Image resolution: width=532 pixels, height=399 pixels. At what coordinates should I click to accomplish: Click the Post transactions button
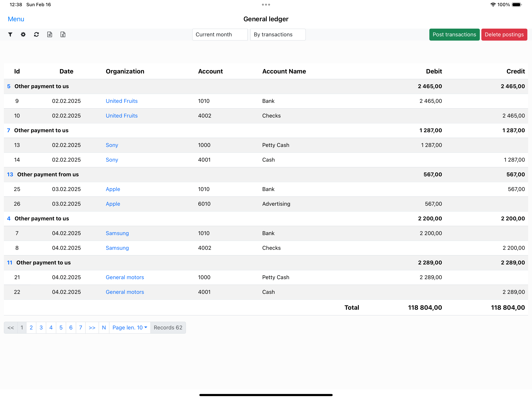click(454, 35)
